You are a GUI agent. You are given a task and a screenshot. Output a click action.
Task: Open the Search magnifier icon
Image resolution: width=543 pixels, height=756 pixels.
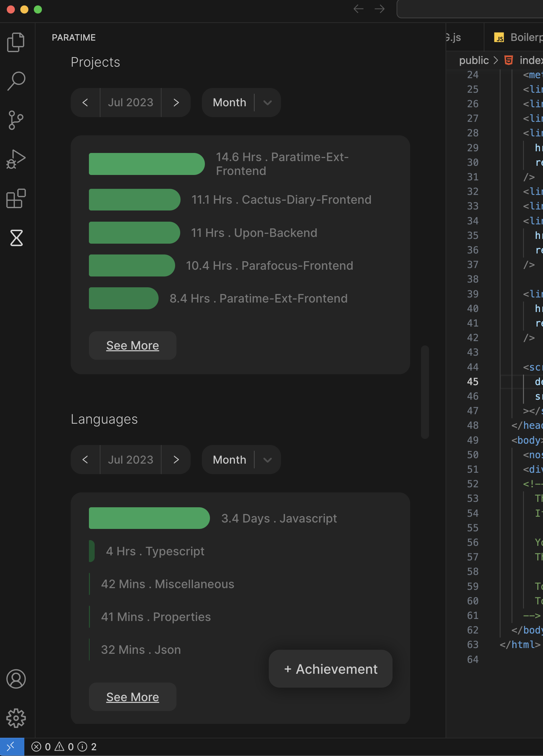tap(16, 81)
